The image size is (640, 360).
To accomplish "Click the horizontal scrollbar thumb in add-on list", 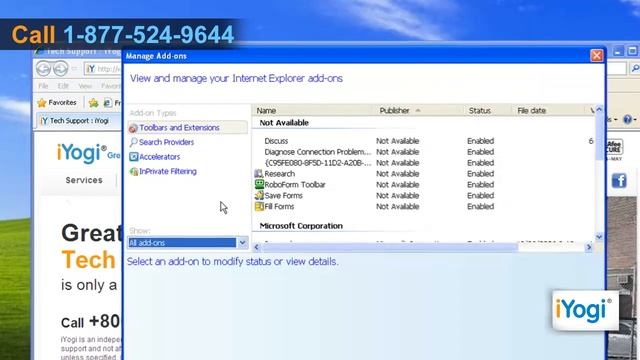I will [390, 247].
